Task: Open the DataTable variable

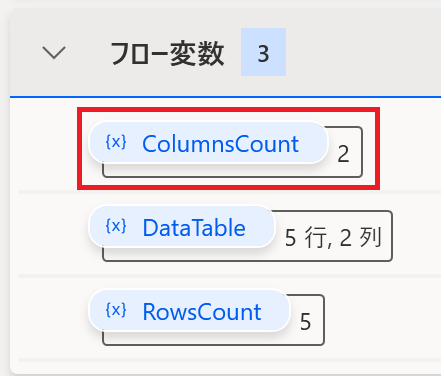Action: tap(182, 227)
